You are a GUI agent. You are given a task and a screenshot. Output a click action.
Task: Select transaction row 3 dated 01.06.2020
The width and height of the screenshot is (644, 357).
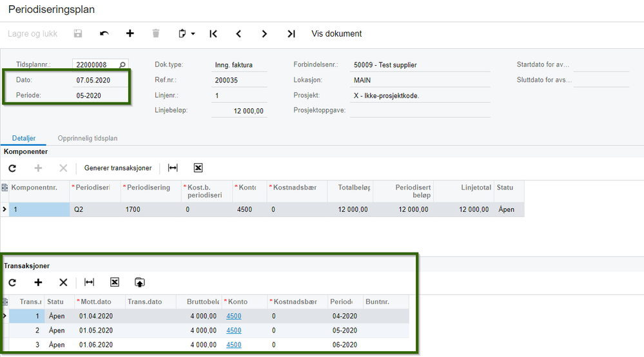[95, 345]
